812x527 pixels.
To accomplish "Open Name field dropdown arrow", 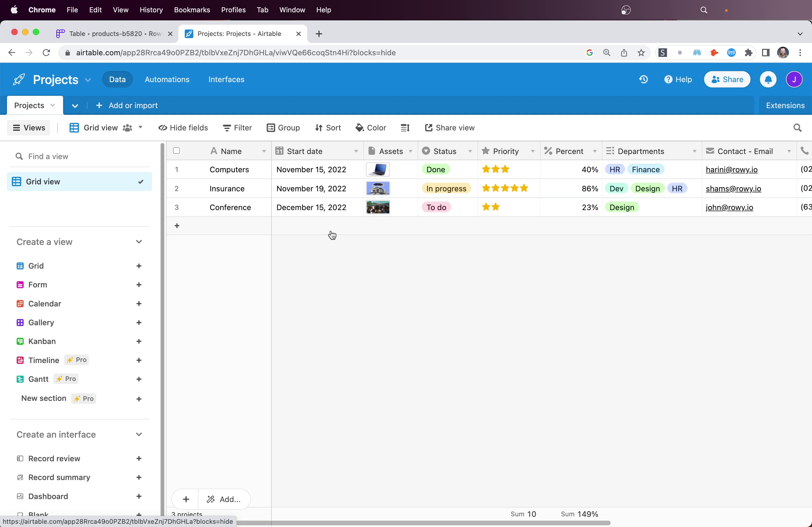I will click(264, 151).
